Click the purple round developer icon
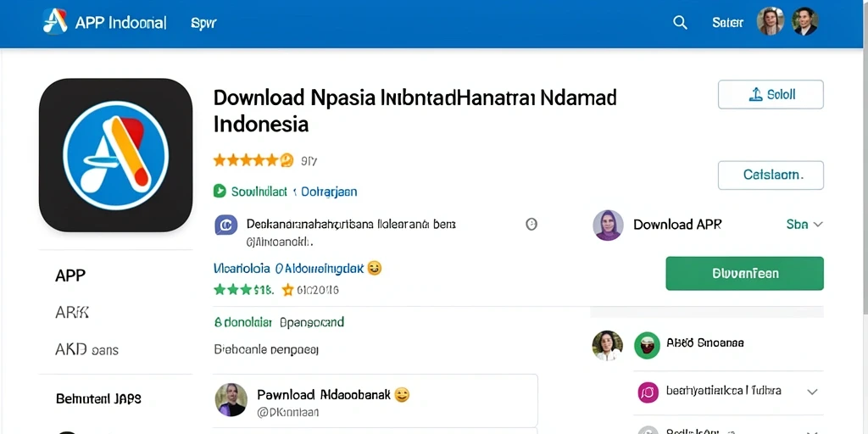The width and height of the screenshot is (868, 434). point(225,225)
